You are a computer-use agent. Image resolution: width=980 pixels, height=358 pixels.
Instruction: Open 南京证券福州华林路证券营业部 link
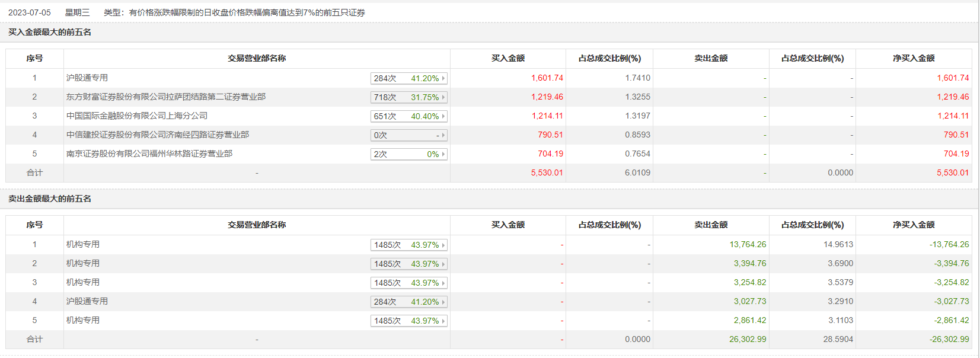tap(149, 154)
